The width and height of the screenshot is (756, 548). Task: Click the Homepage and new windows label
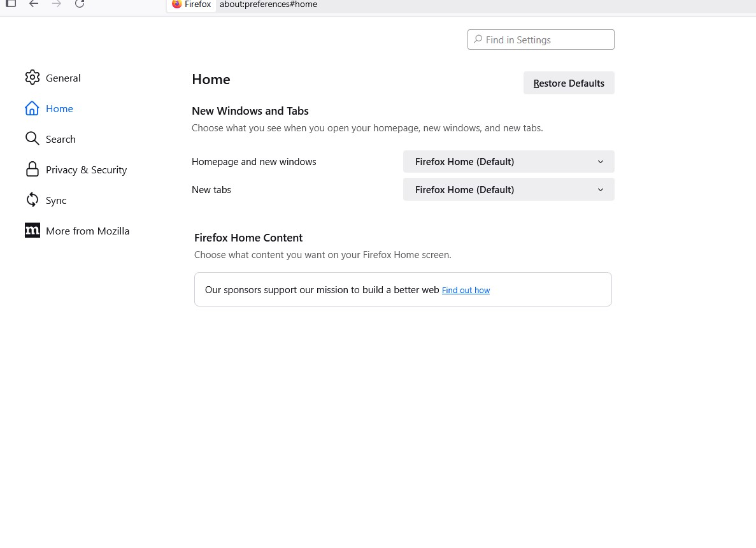click(254, 162)
